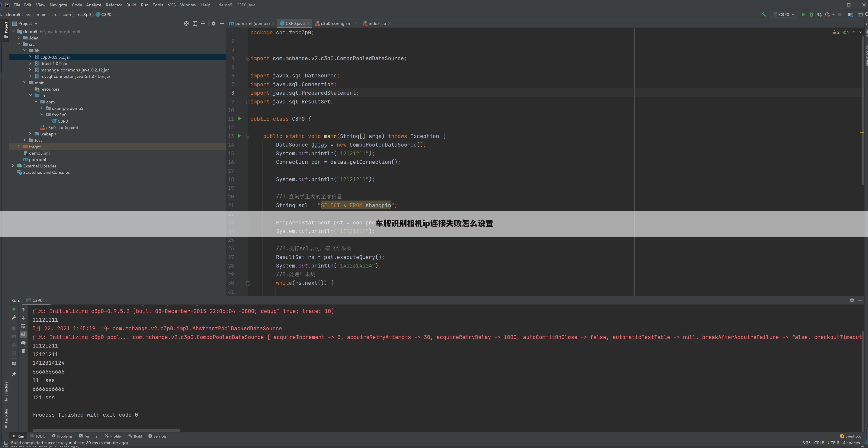This screenshot has width=868, height=448.
Task: Click down arrow to next stack trace
Action: (x=23, y=317)
